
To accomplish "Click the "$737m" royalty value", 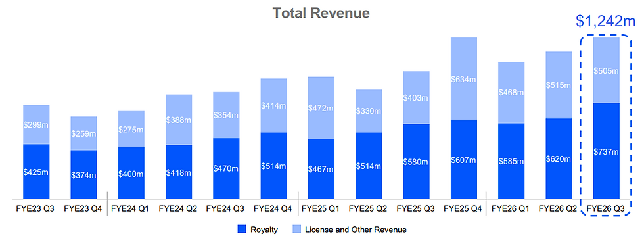I will (x=606, y=152).
